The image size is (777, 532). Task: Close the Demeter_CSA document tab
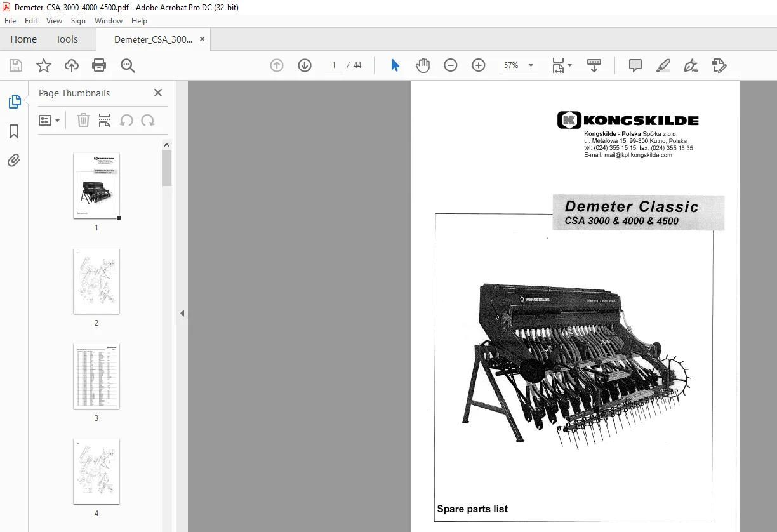click(x=203, y=39)
